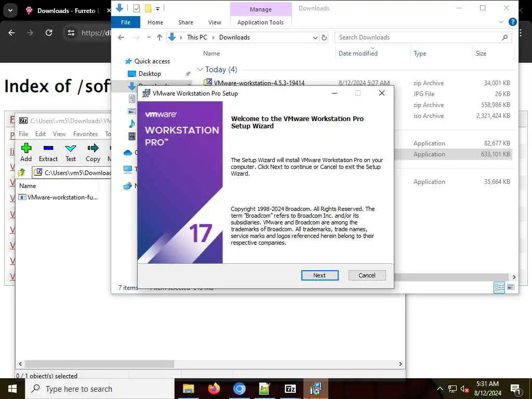Open the notification center icon
Screen dimensions: 532x399
[x=516, y=390]
